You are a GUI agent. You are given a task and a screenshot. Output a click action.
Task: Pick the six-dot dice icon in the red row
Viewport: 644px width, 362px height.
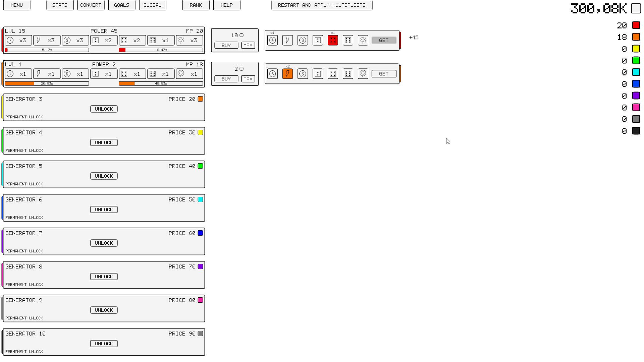(x=348, y=40)
